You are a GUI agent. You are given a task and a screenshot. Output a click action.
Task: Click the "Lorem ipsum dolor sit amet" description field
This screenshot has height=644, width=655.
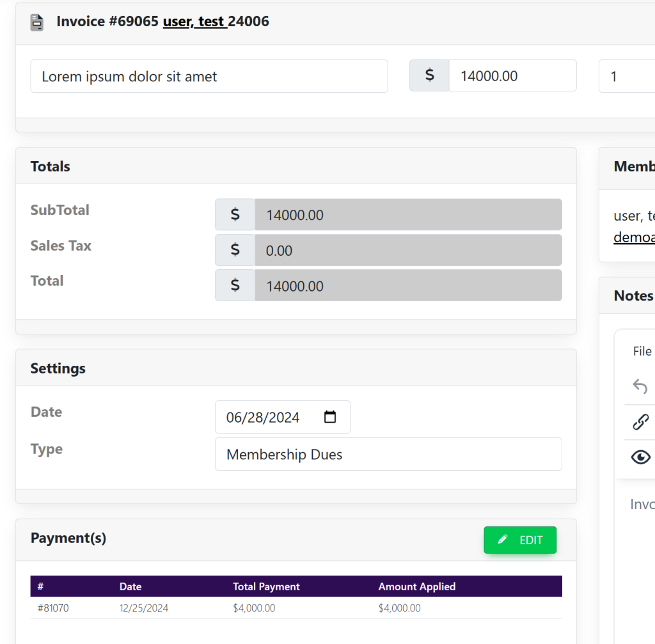click(209, 76)
